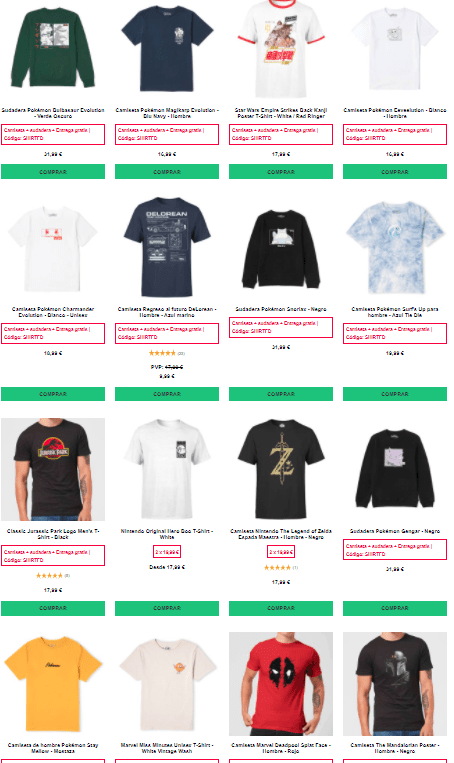The width and height of the screenshot is (454, 763).
Task: Click the 2 x 18,99 € badge under Zelda shirt
Action: pyautogui.click(x=281, y=552)
